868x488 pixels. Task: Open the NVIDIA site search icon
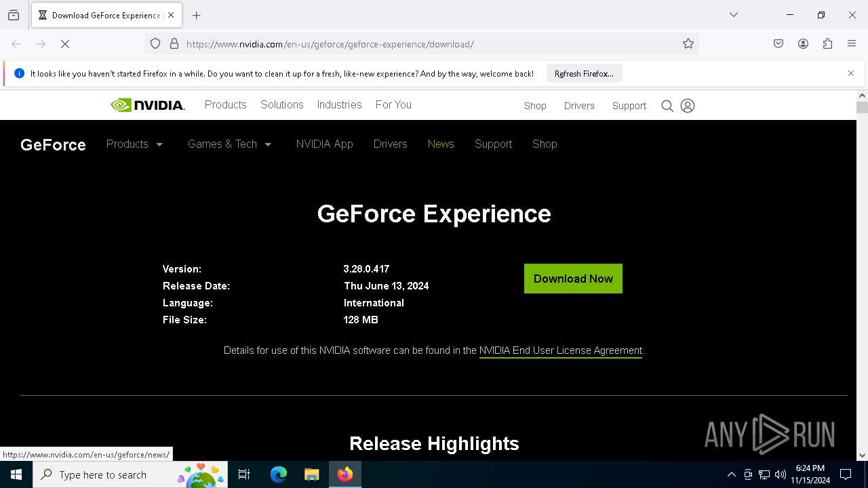tap(667, 106)
